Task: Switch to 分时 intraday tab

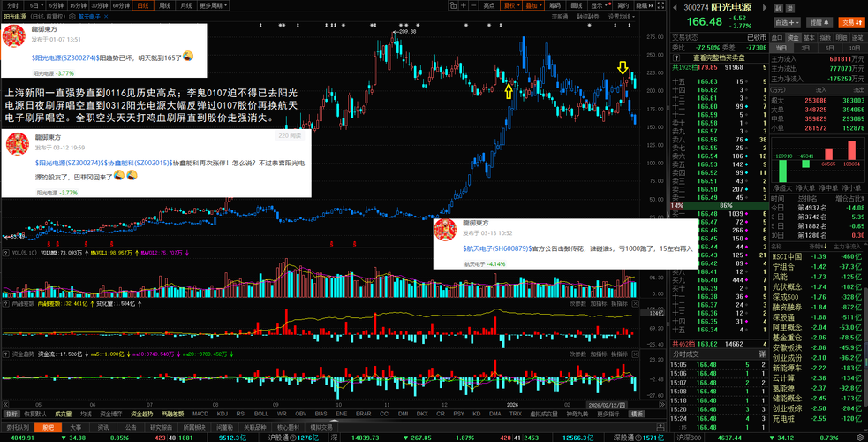Action: [12, 5]
